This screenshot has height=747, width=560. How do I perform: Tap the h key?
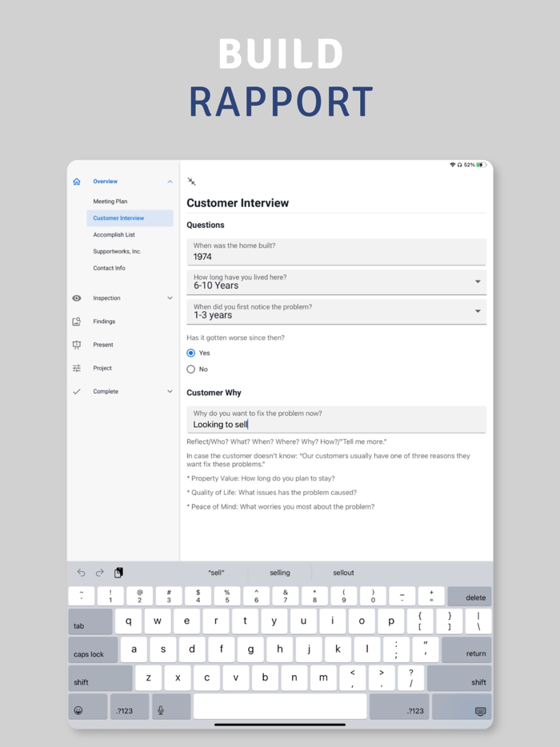[x=280, y=649]
